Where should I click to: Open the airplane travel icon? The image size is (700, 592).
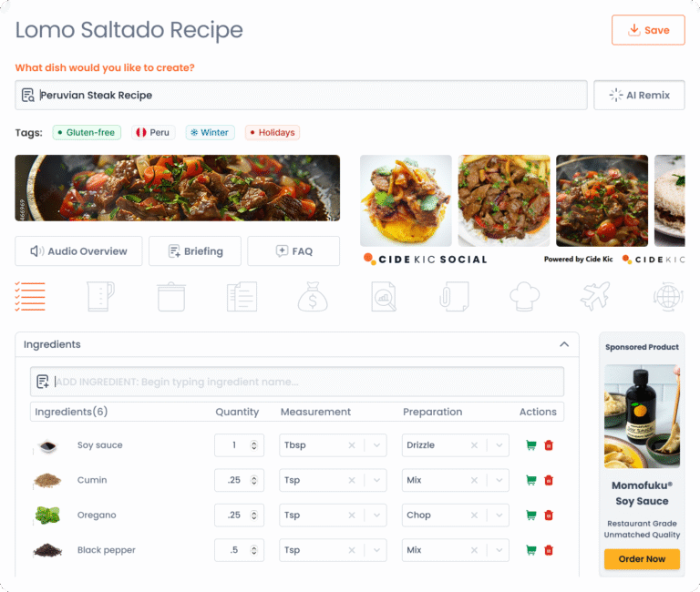(x=595, y=296)
